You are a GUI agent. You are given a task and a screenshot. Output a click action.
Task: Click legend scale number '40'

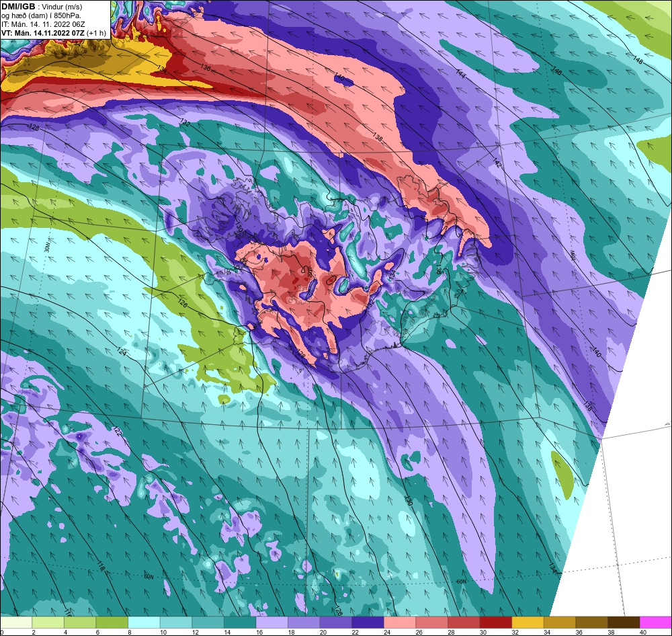(x=643, y=632)
